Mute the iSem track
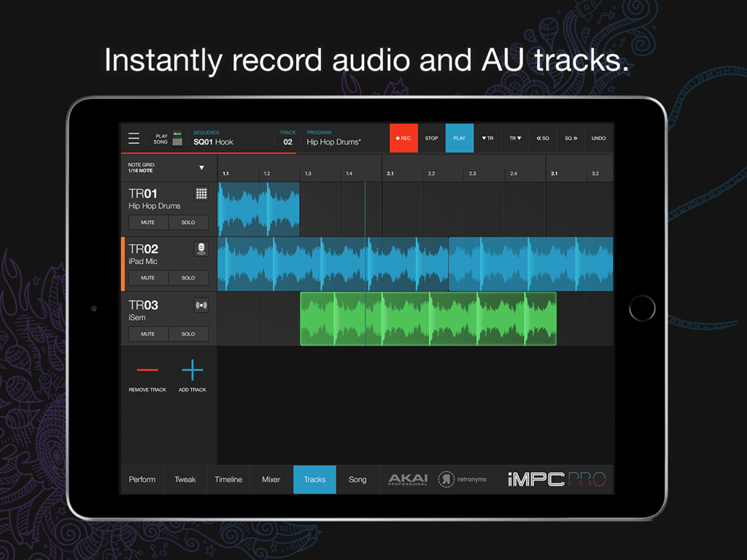Viewport: 747px width, 560px height. (147, 333)
